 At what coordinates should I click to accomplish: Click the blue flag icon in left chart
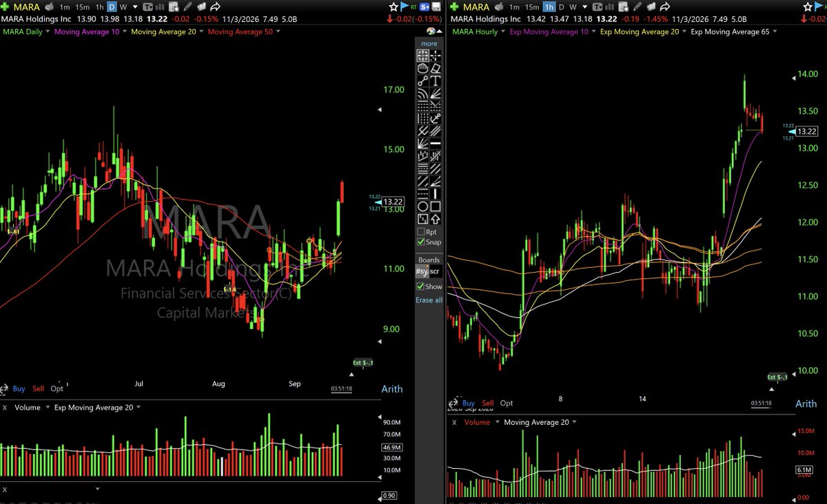tap(405, 7)
